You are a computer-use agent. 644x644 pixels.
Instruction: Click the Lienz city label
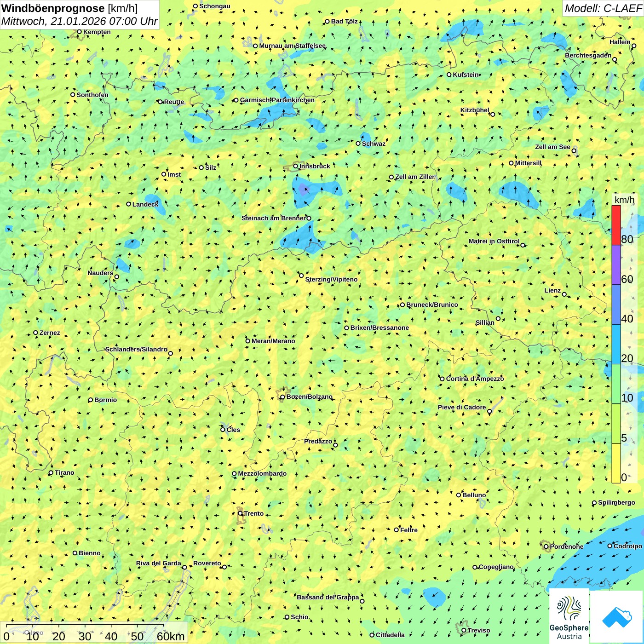pyautogui.click(x=552, y=290)
